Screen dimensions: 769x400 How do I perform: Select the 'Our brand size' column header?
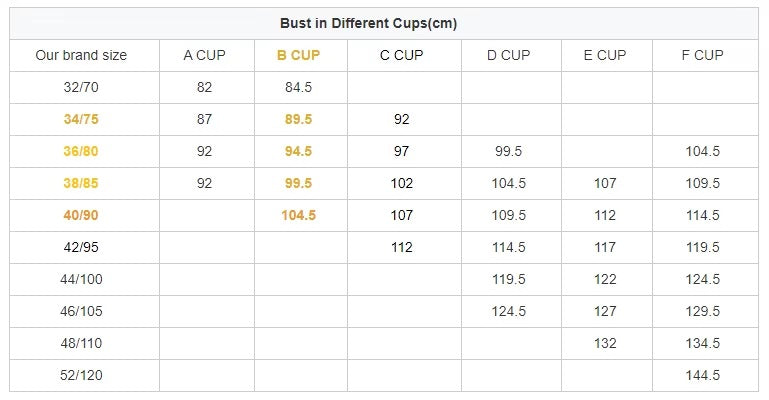point(81,55)
